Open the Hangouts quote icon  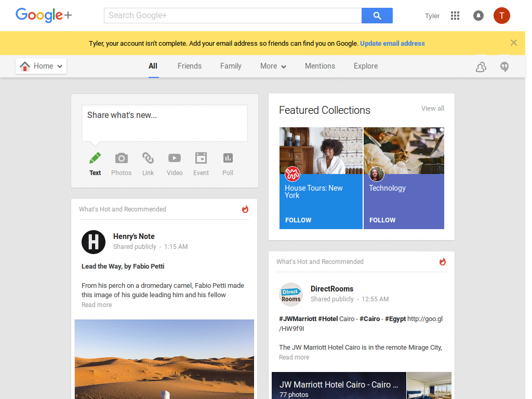click(504, 67)
